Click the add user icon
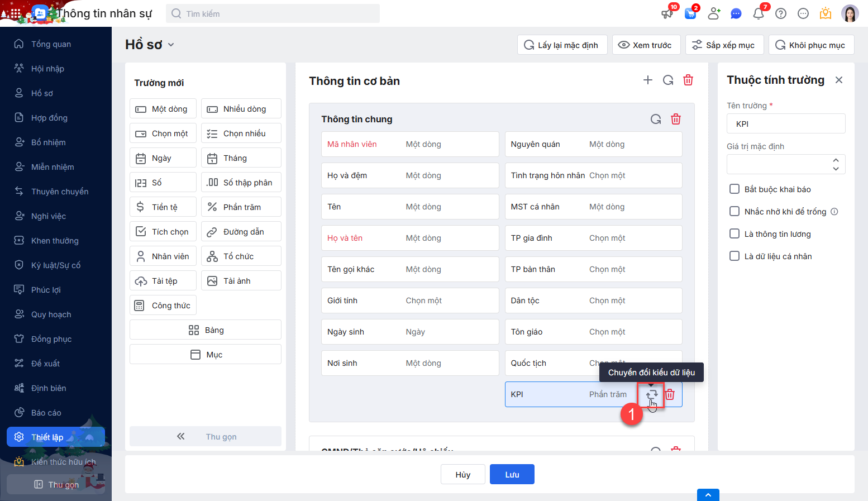Viewport: 868px width, 501px height. (714, 13)
